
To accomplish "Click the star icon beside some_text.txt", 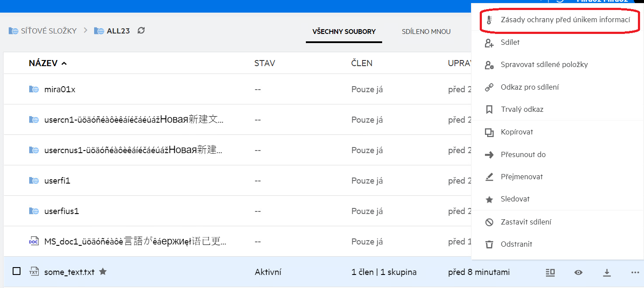I will [x=103, y=272].
